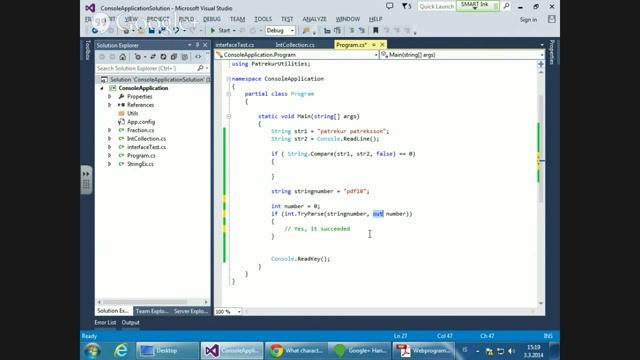Open the notifications flag icon
640x360 pixels.
(x=406, y=6)
